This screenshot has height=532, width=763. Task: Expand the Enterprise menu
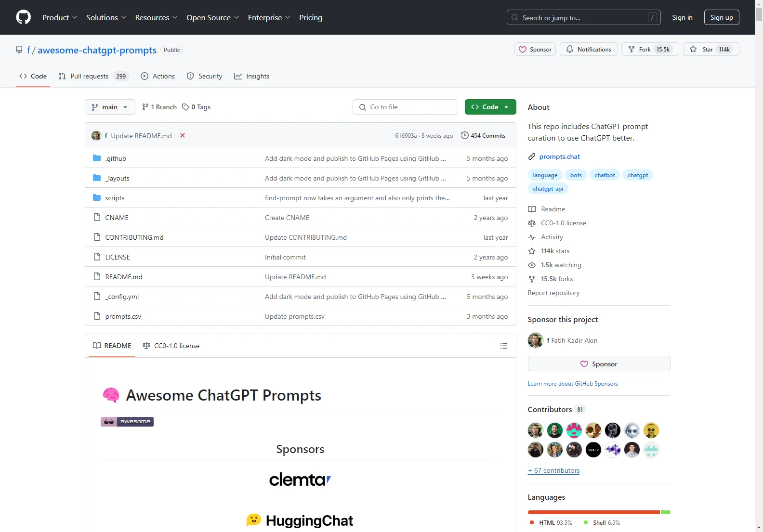coord(269,17)
